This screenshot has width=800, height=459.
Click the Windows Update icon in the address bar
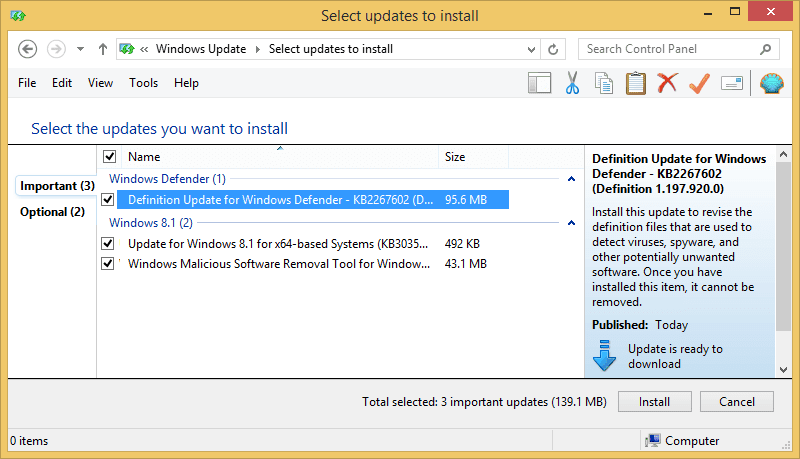[x=127, y=49]
